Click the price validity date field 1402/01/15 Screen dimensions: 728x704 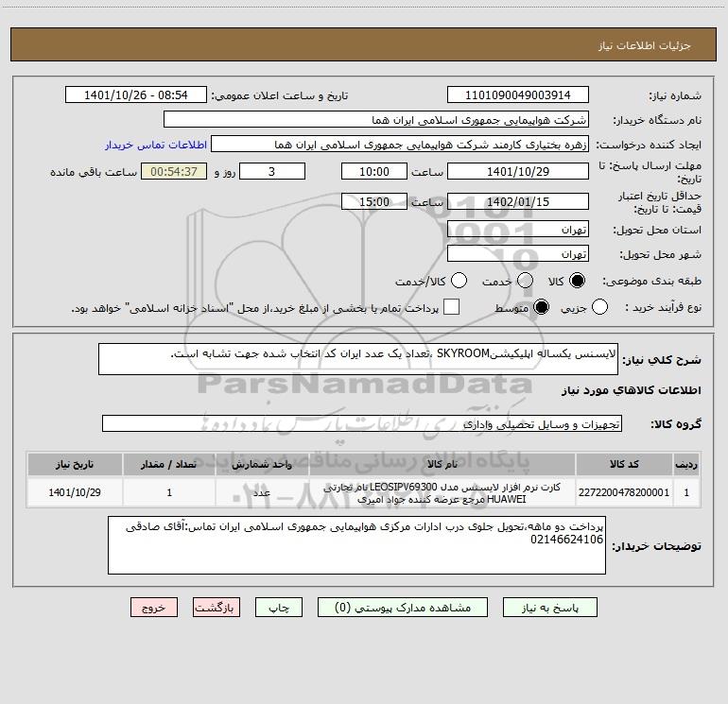coord(517,201)
